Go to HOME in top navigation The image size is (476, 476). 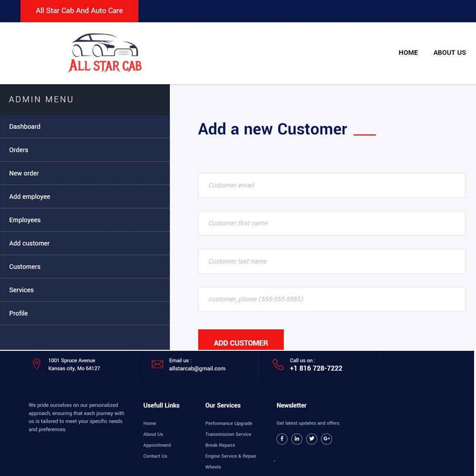coord(408,53)
